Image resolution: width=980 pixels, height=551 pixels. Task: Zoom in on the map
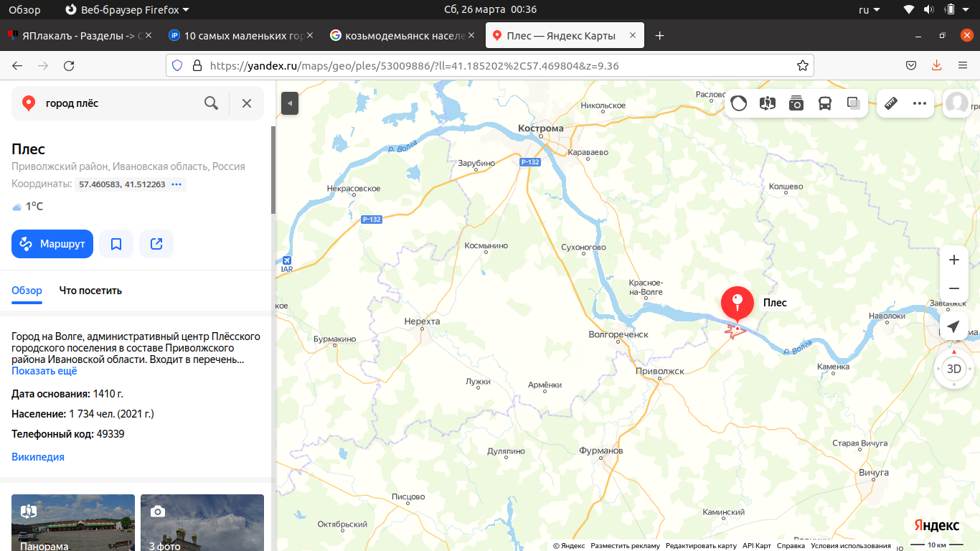click(954, 260)
